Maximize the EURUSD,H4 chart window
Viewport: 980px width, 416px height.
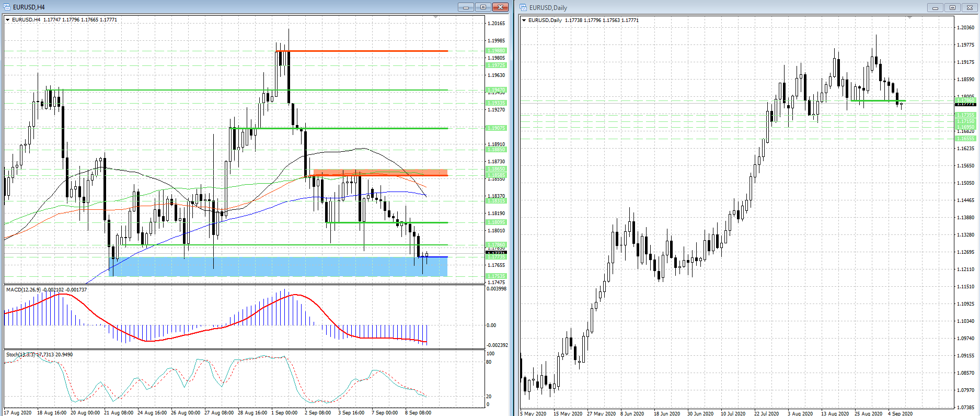(x=483, y=7)
